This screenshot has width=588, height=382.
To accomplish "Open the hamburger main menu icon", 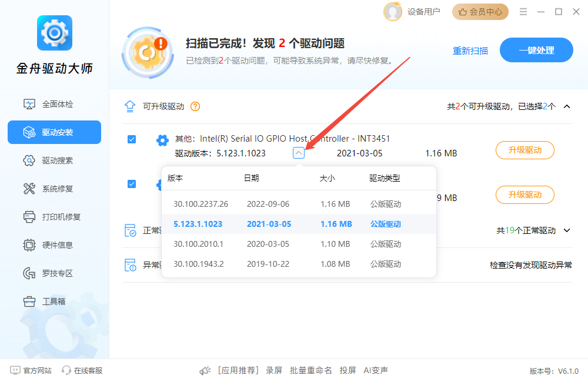I will pos(523,12).
